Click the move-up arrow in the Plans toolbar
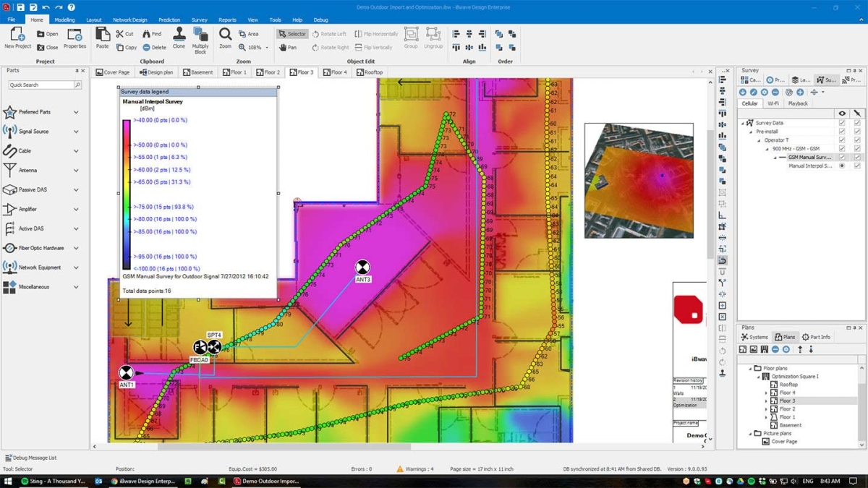 click(x=800, y=349)
